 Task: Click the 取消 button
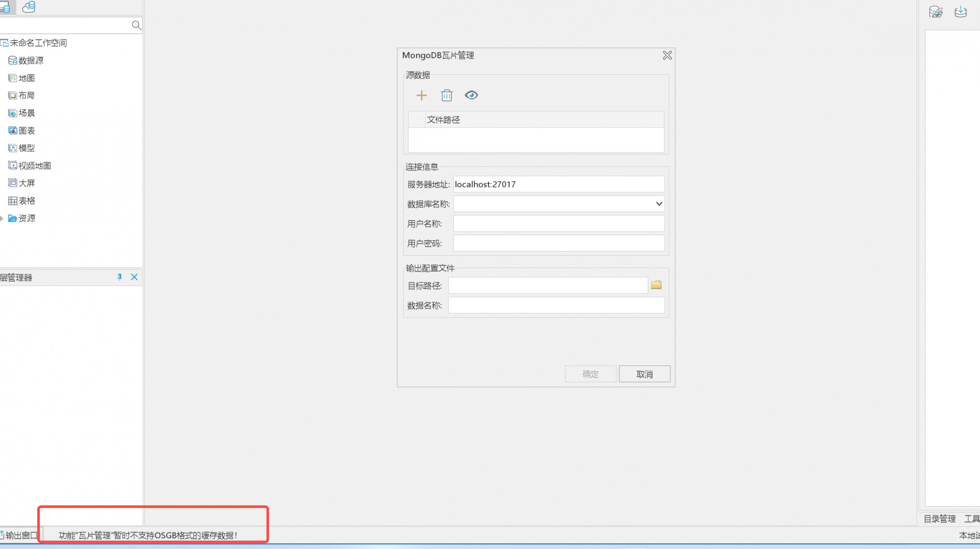[644, 374]
